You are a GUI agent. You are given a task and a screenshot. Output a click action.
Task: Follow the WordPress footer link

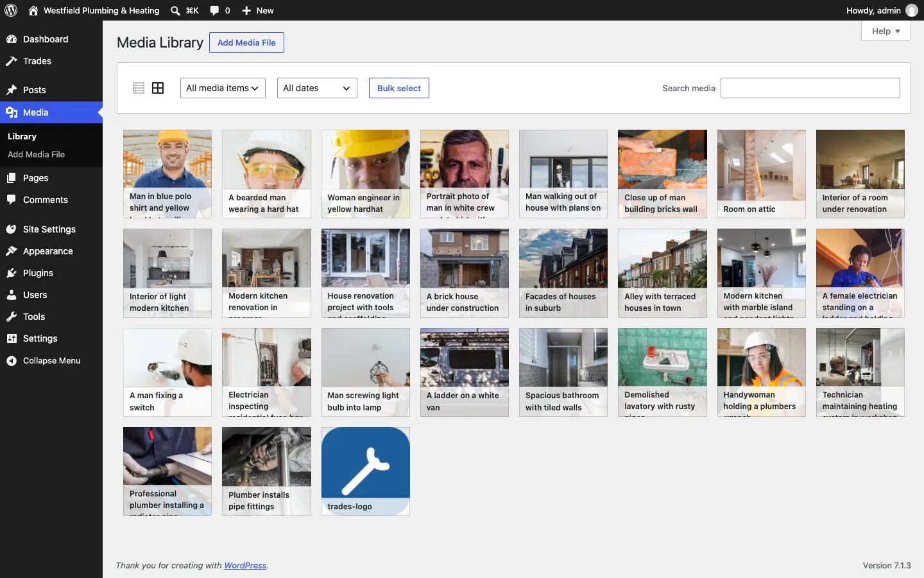tap(245, 565)
